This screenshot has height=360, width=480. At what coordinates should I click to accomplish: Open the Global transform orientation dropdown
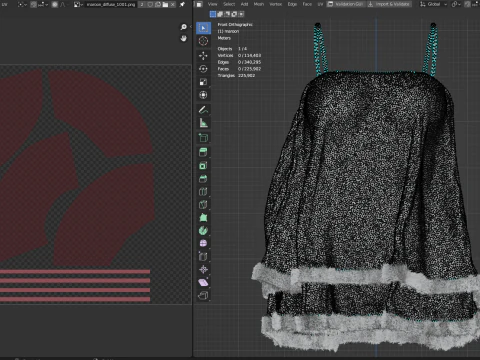pyautogui.click(x=433, y=4)
